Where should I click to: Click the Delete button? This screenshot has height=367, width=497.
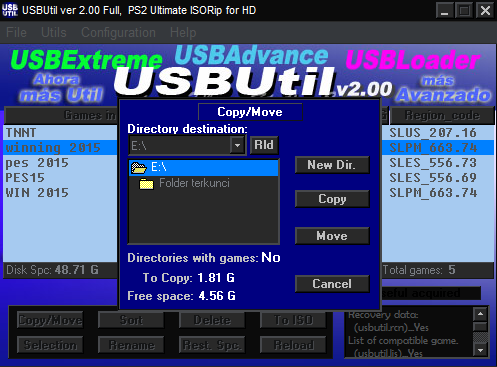[x=212, y=320]
